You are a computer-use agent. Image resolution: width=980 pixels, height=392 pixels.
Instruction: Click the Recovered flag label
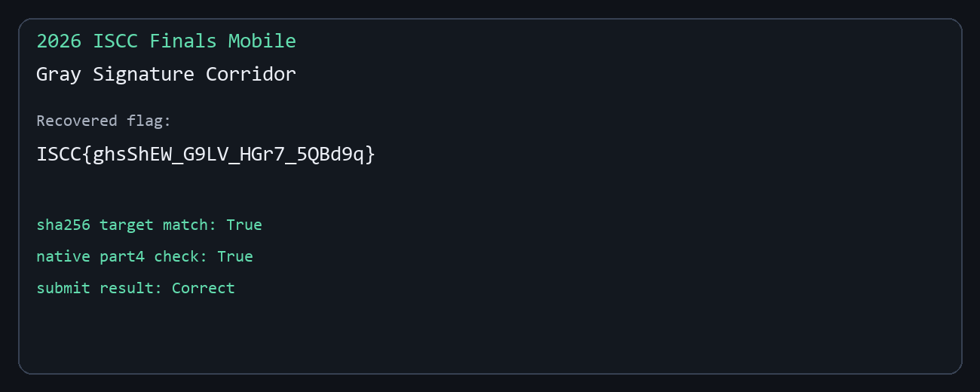pos(104,121)
